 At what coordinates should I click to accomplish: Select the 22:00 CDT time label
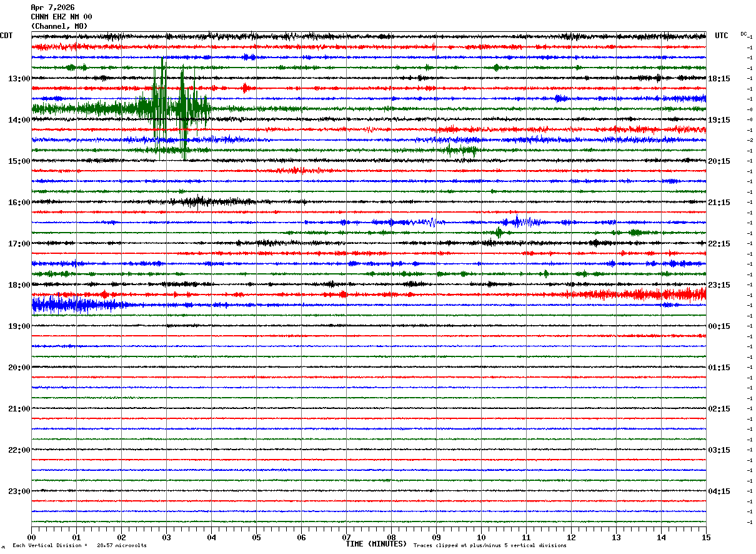point(19,450)
